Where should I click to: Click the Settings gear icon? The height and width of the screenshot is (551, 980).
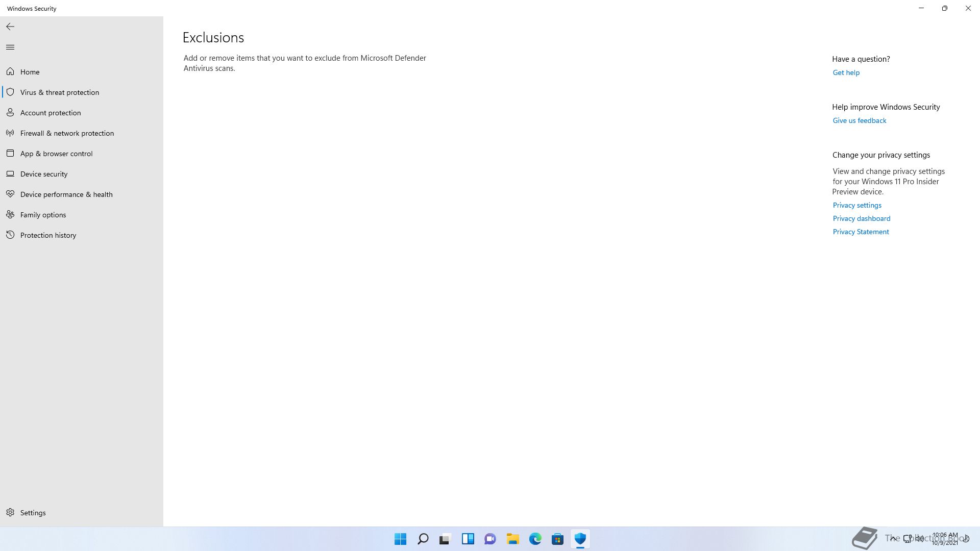pos(10,513)
